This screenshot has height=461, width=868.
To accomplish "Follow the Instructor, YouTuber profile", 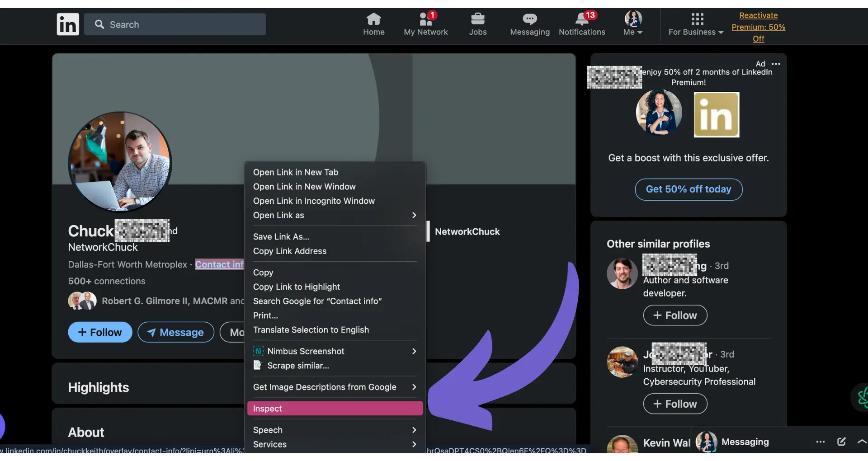I will pos(675,404).
